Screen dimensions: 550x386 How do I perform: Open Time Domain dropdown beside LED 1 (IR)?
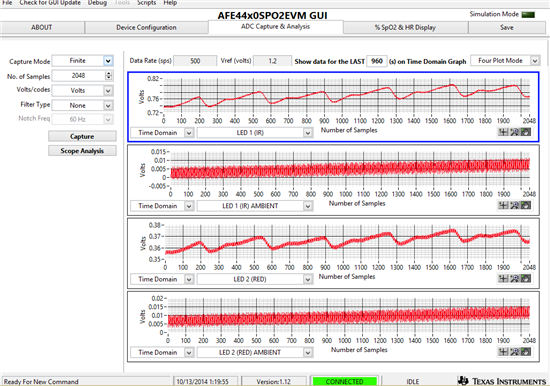click(x=162, y=133)
